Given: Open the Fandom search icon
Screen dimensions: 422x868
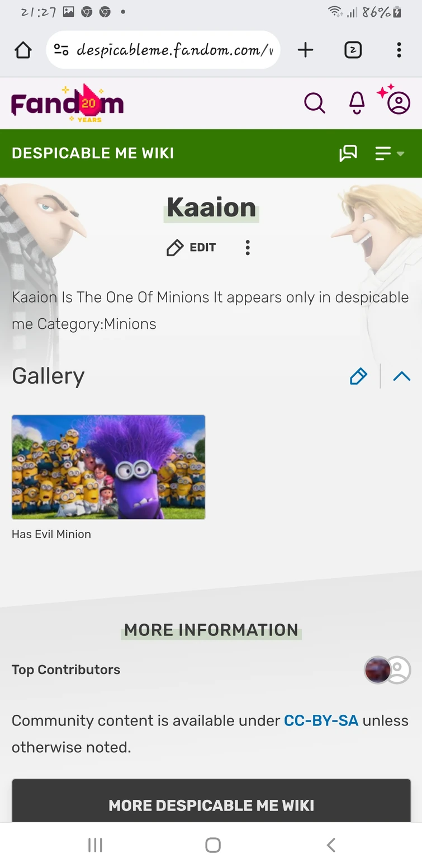Looking at the screenshot, I should point(315,103).
